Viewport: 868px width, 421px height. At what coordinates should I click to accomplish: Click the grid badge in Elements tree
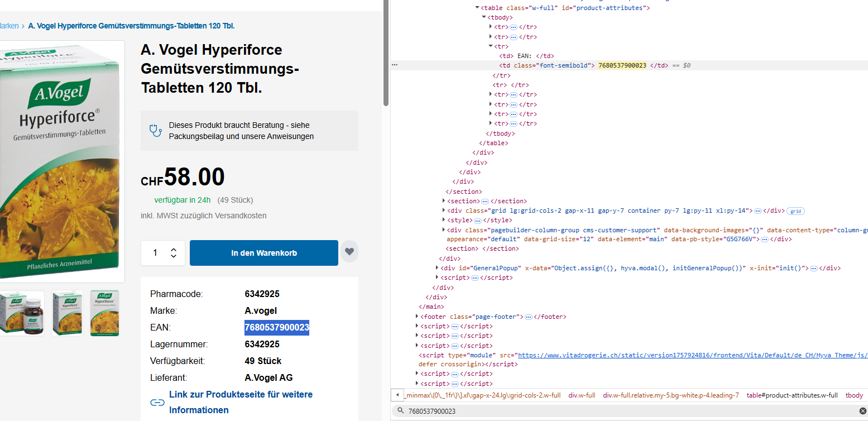795,211
